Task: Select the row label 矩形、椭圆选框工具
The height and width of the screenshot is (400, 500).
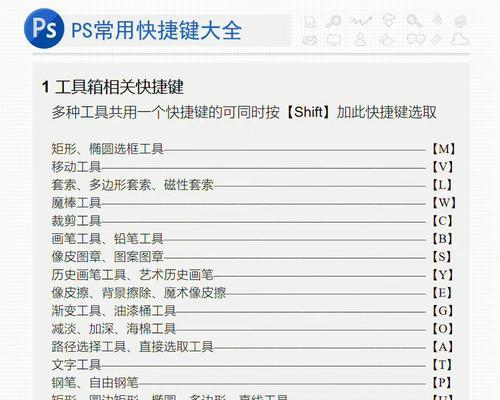Action: pos(107,149)
